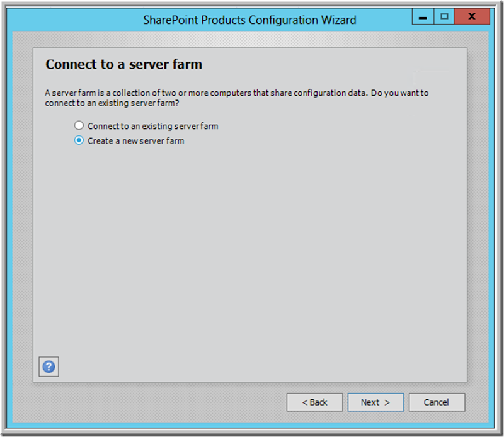
Task: Close the SharePoint Products Configuration Wizard
Action: (x=472, y=17)
